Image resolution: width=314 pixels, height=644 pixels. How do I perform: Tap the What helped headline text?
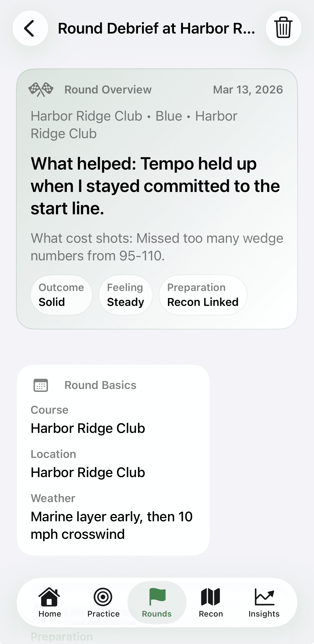pos(155,186)
